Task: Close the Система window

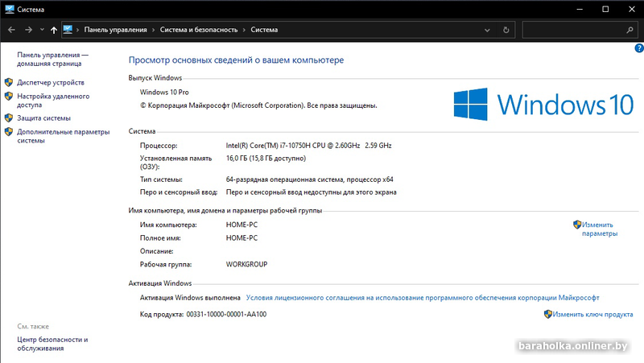Action: pos(632,9)
